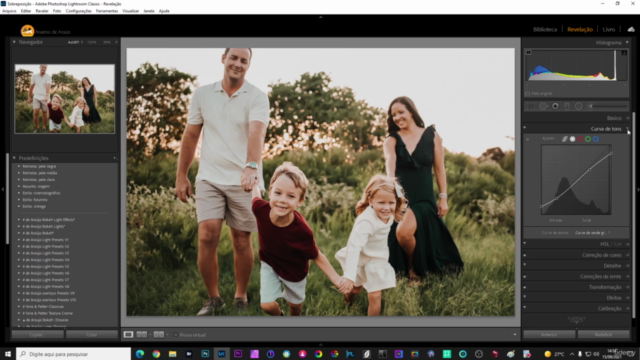Toggle the Correções da lente panel switch
The image size is (640, 360).
525,276
